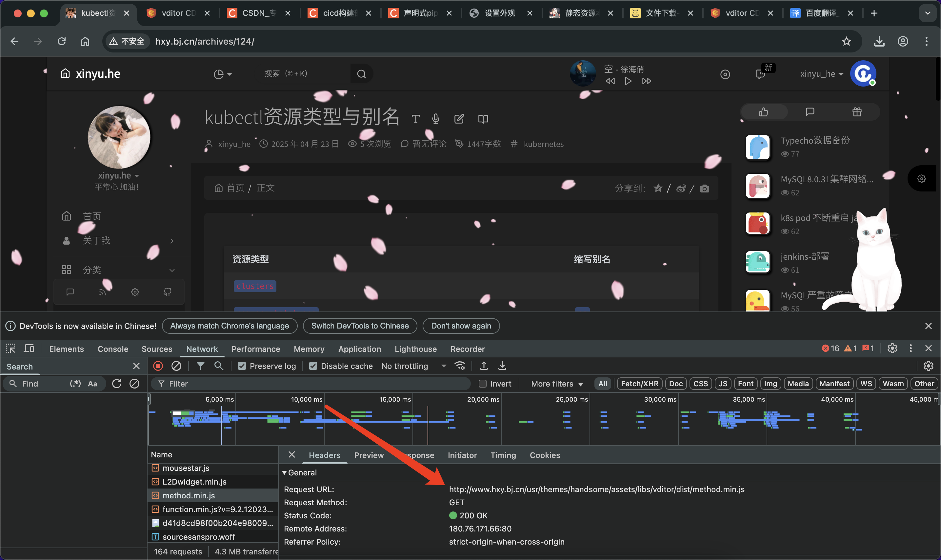Open the Typecho数据备份 article link
The height and width of the screenshot is (560, 941).
(x=815, y=140)
